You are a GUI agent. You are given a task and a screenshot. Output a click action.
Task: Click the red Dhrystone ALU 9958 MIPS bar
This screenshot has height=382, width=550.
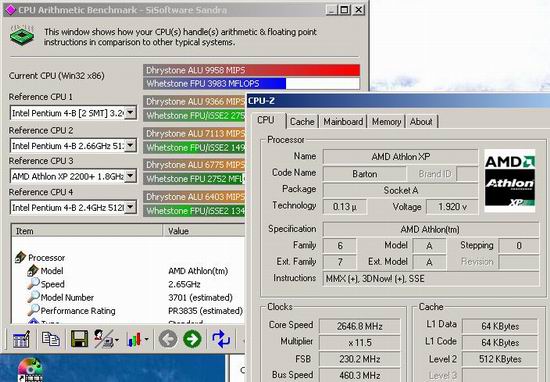(251, 70)
